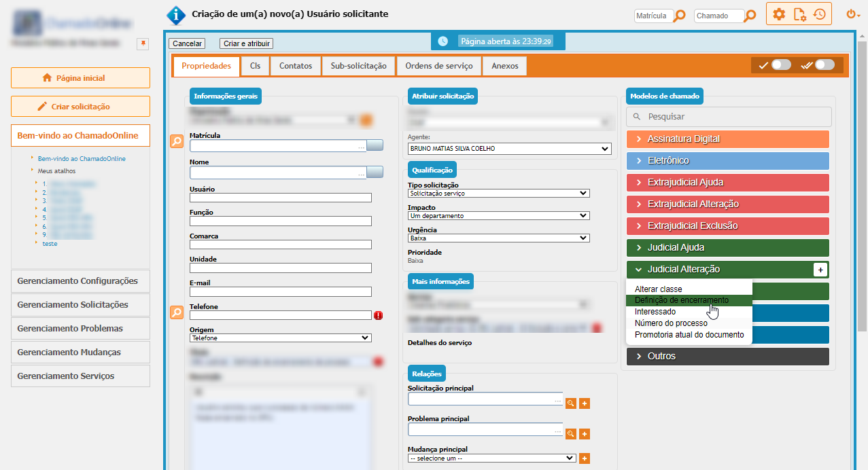Click the lookup button at end of Matrícula field
This screenshot has width=868, height=470.
[x=375, y=145]
